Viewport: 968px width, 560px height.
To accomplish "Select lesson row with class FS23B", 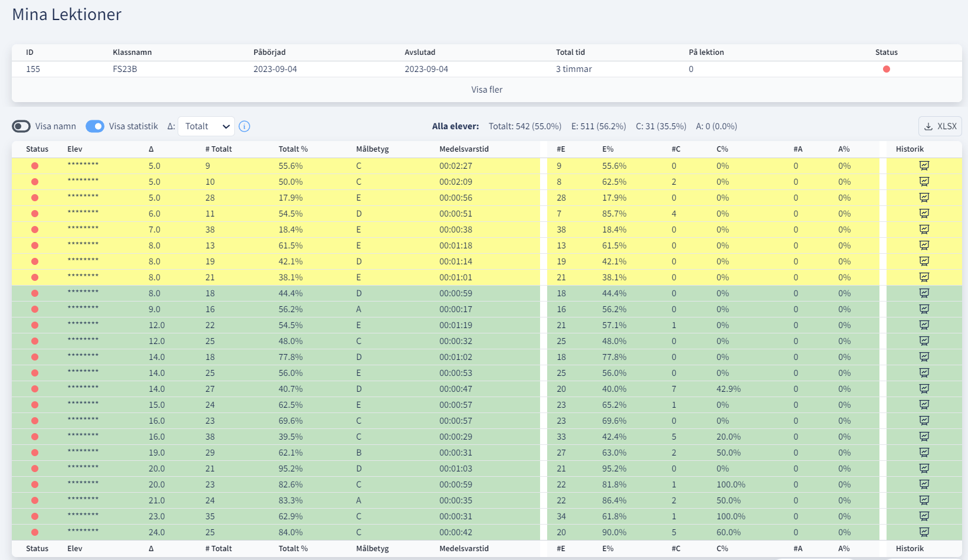I will (125, 69).
